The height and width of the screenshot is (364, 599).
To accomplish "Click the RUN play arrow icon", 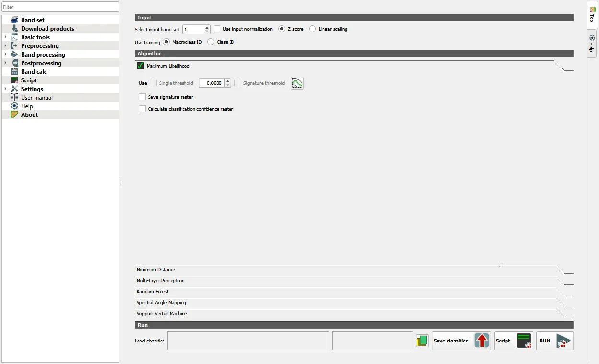I will [564, 341].
